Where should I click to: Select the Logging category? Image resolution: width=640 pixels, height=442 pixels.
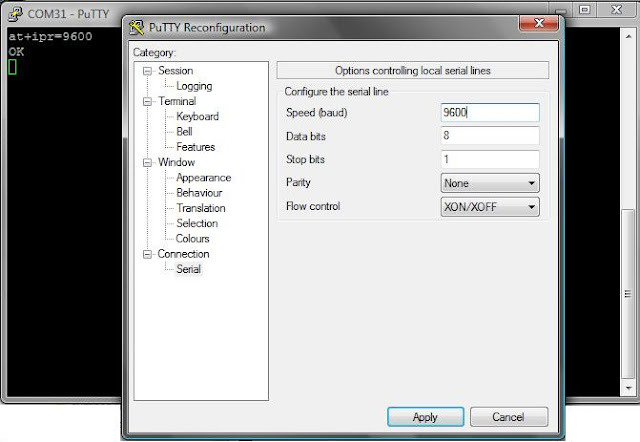coord(194,86)
